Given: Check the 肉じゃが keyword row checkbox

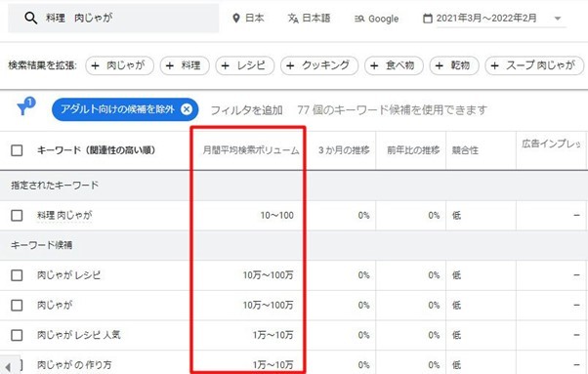Looking at the screenshot, I should pos(17,305).
